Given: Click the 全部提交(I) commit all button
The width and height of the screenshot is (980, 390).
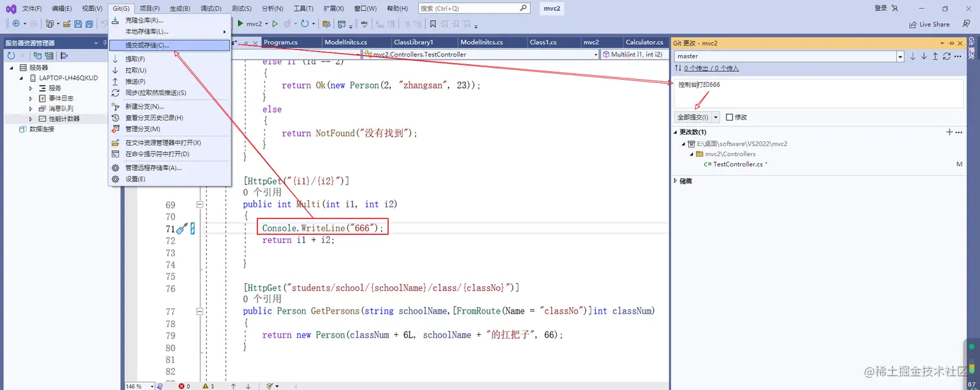Looking at the screenshot, I should [693, 117].
